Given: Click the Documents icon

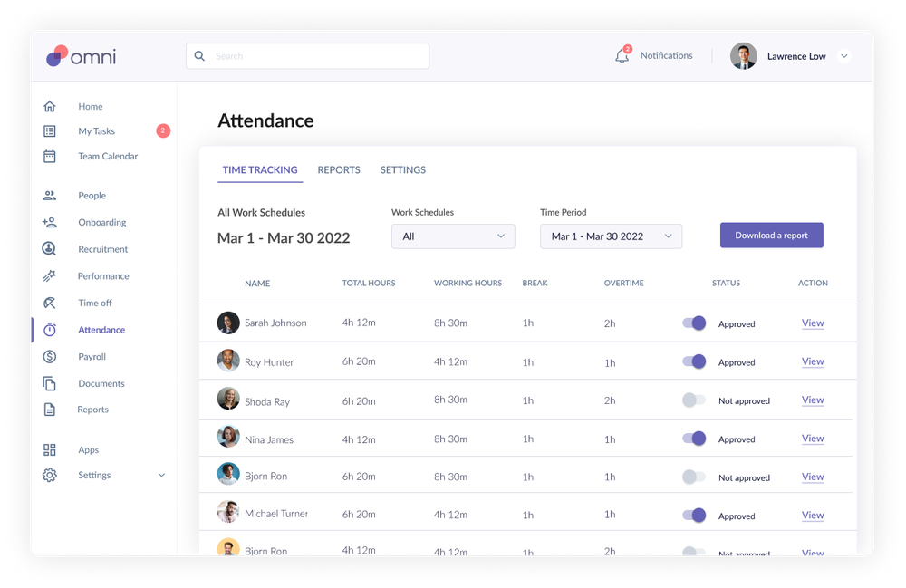Looking at the screenshot, I should (x=50, y=383).
